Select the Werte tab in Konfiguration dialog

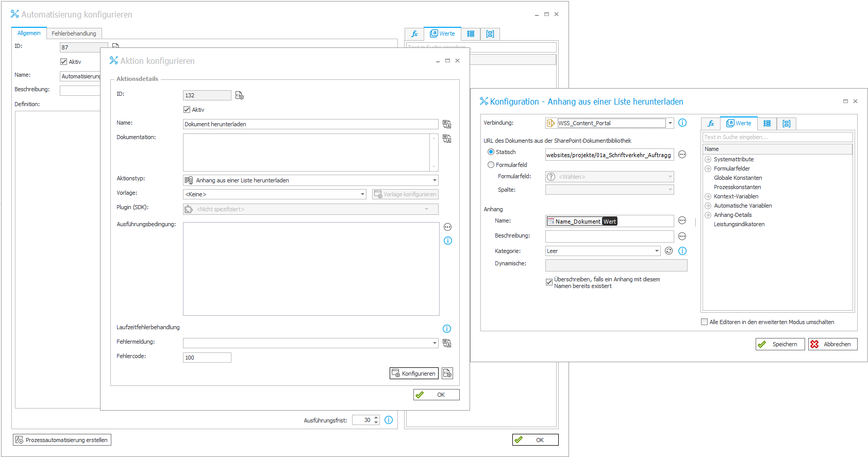[x=739, y=123]
